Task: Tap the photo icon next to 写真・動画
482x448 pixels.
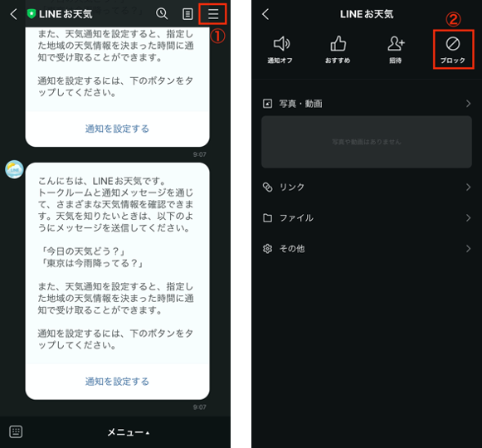Action: coord(267,104)
